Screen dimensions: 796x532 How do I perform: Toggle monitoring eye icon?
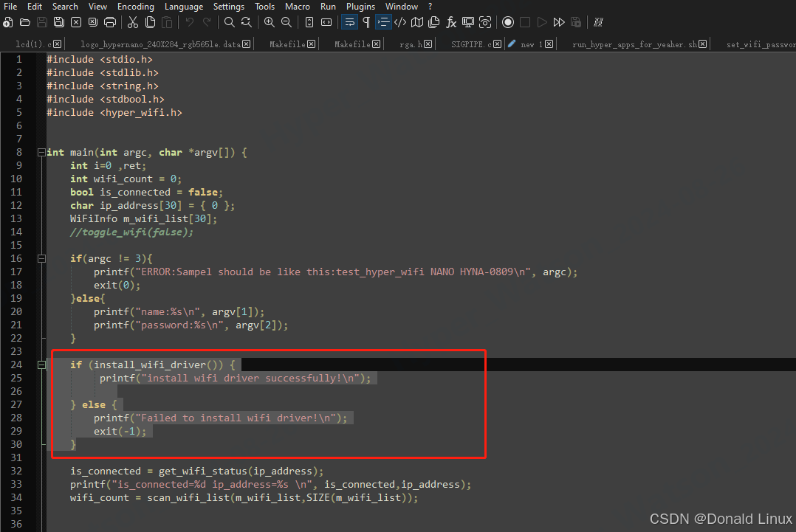[485, 22]
